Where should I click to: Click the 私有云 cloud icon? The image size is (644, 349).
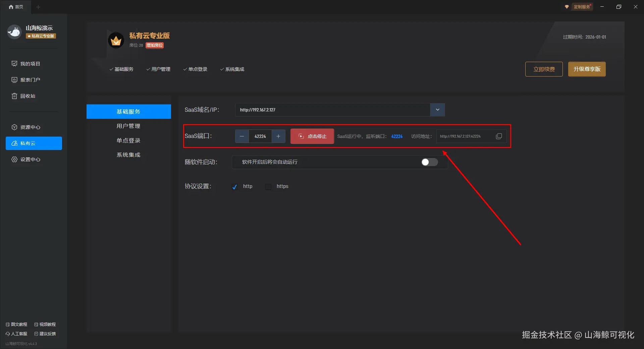point(14,143)
